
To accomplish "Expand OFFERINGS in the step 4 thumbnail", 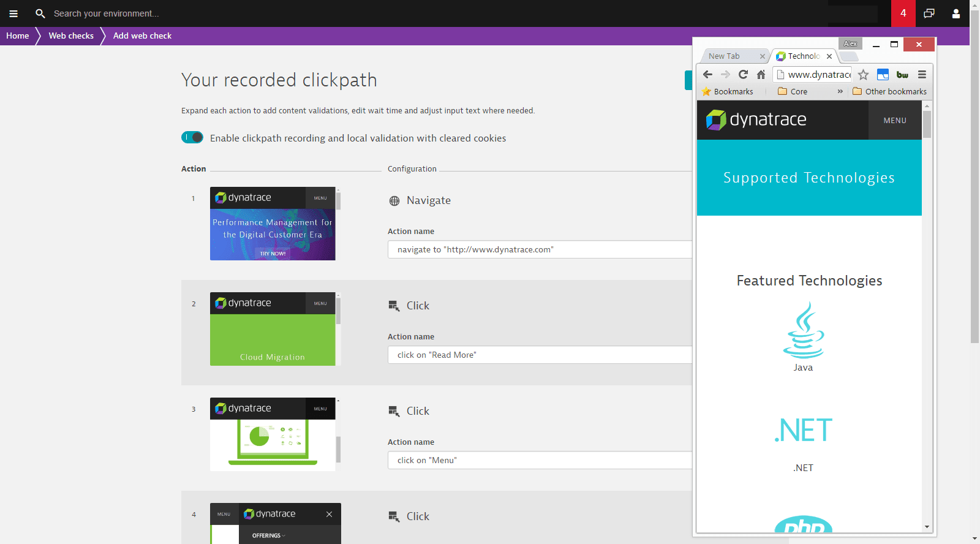I will tap(268, 535).
